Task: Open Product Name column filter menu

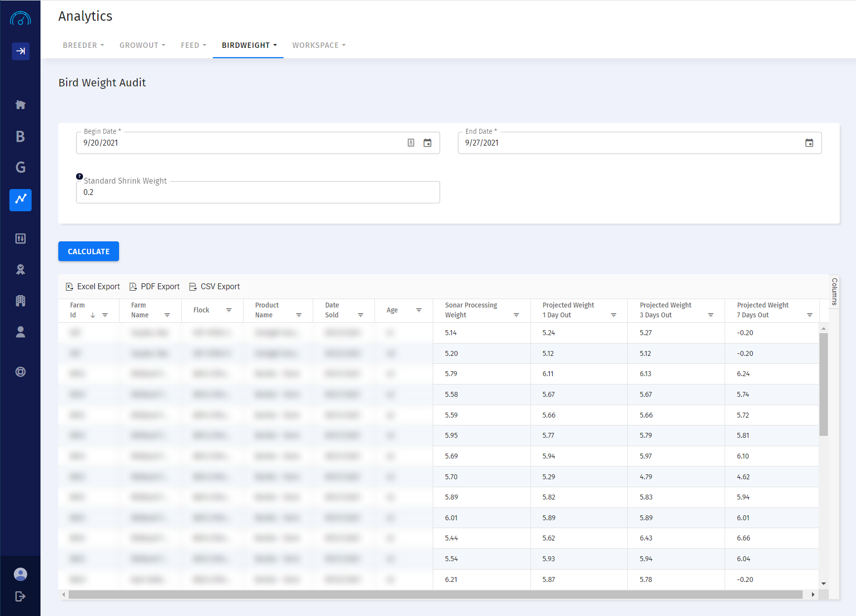Action: tap(299, 315)
